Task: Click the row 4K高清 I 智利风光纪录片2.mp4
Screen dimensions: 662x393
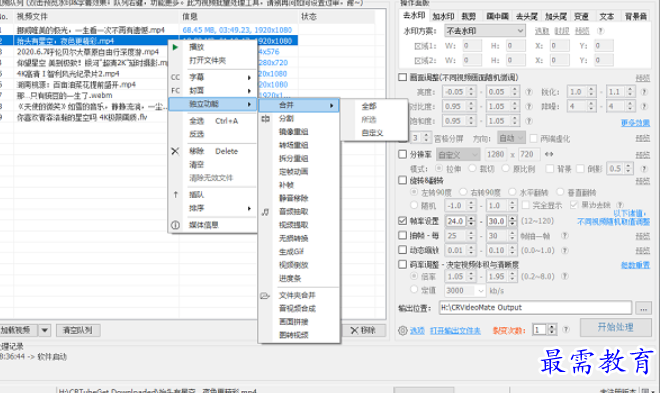Action: tap(148, 73)
